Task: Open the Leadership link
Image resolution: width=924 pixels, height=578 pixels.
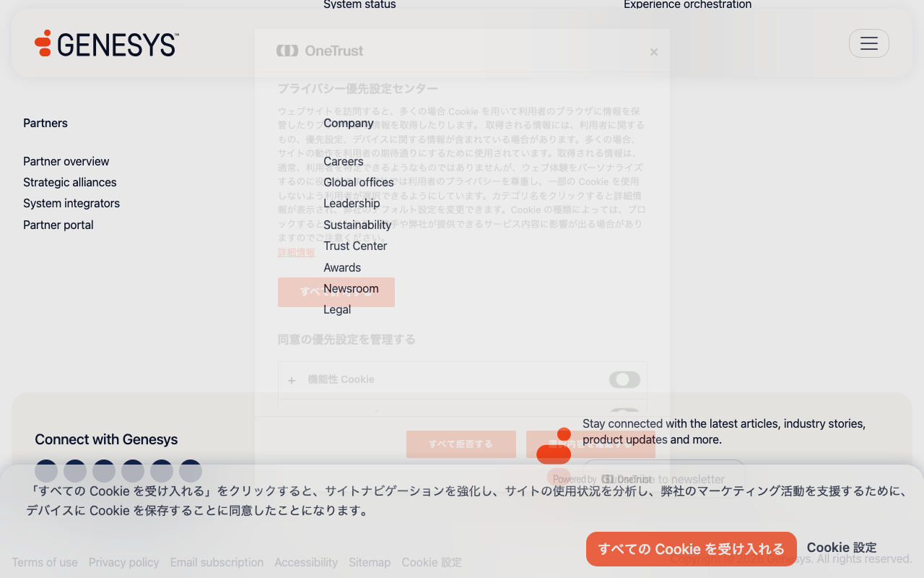Action: 352,203
